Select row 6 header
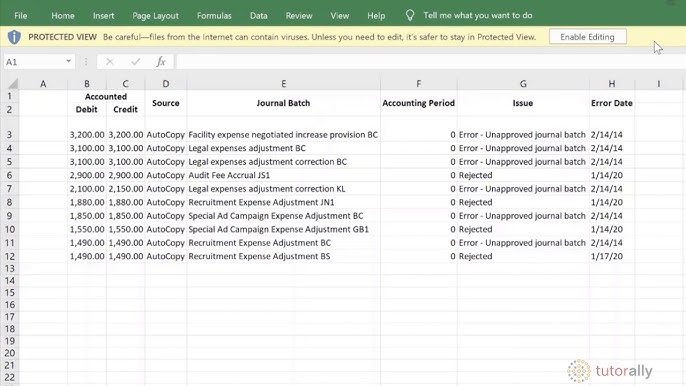Image resolution: width=686 pixels, height=386 pixels. tap(9, 175)
